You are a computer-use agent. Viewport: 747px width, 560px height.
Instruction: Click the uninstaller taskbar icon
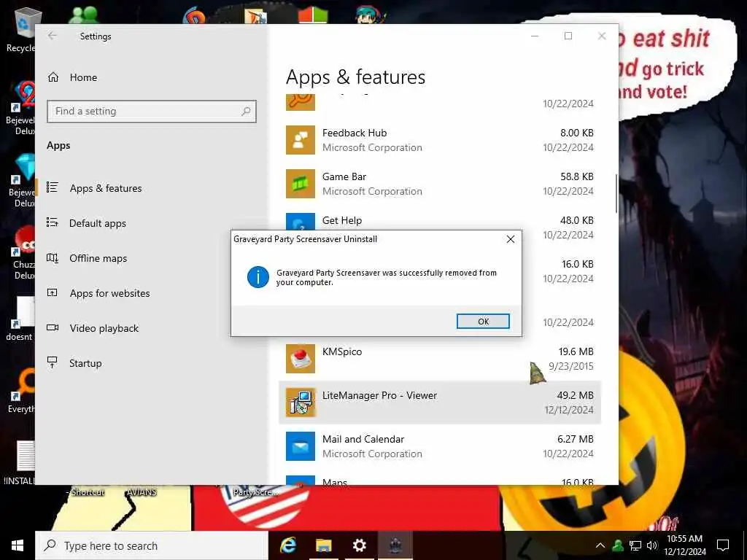pyautogui.click(x=395, y=545)
